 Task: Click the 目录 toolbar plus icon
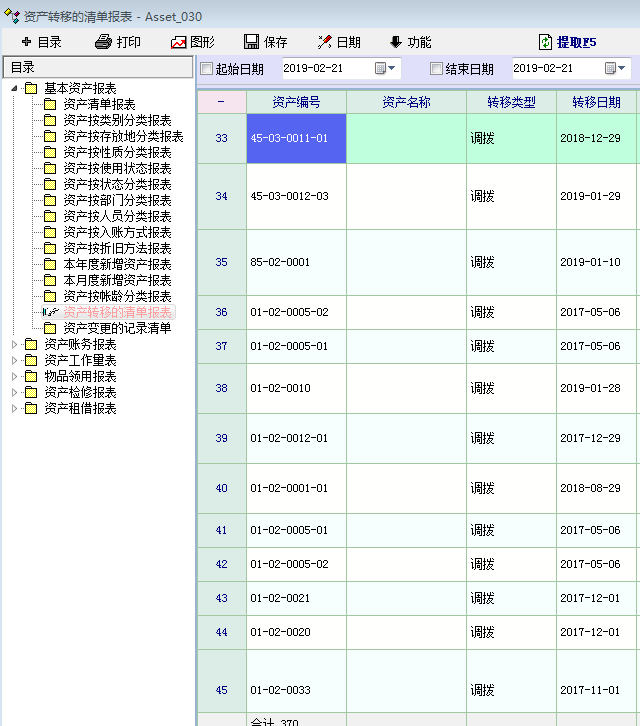[26, 42]
